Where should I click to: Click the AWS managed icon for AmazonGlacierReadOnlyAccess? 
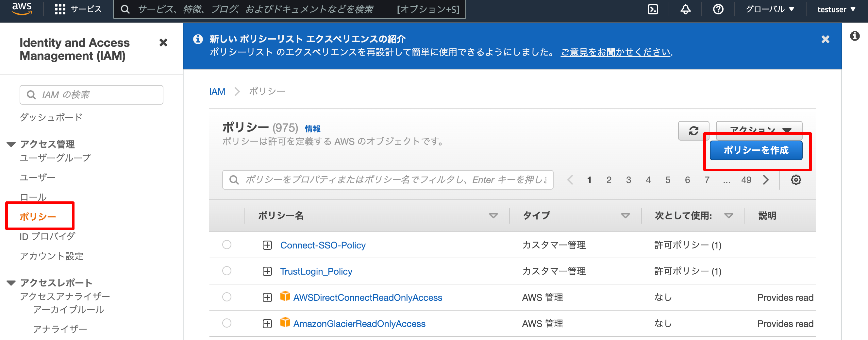click(285, 322)
